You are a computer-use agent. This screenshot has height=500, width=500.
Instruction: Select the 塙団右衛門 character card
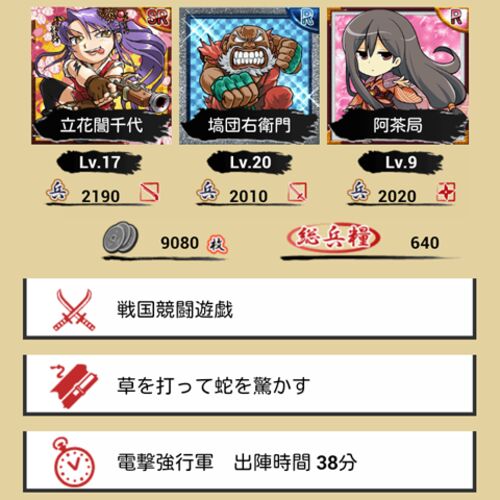tap(249, 76)
